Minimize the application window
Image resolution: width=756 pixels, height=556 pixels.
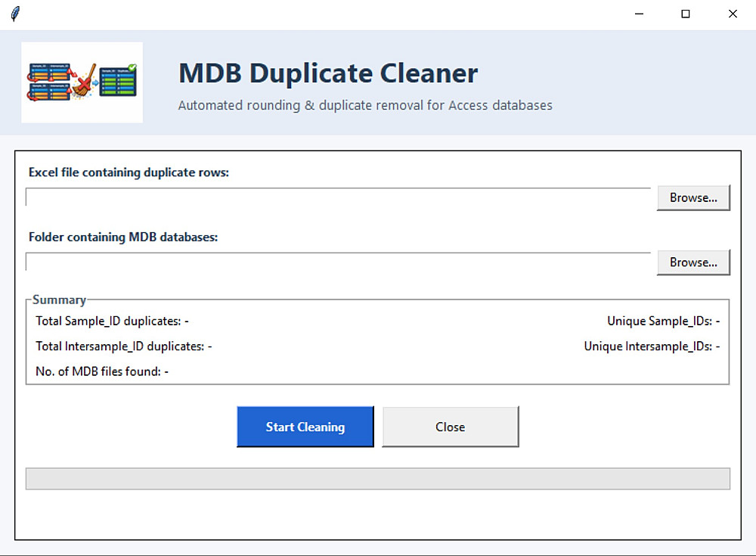click(x=640, y=14)
